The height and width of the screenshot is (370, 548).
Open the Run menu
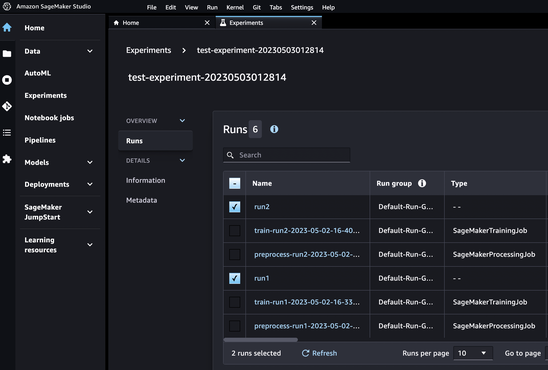click(212, 7)
